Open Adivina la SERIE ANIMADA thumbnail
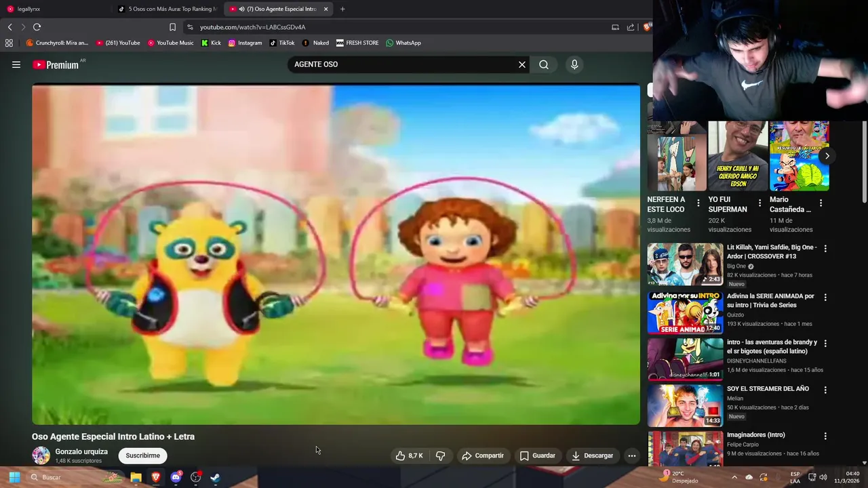The image size is (868, 488). [x=685, y=312]
